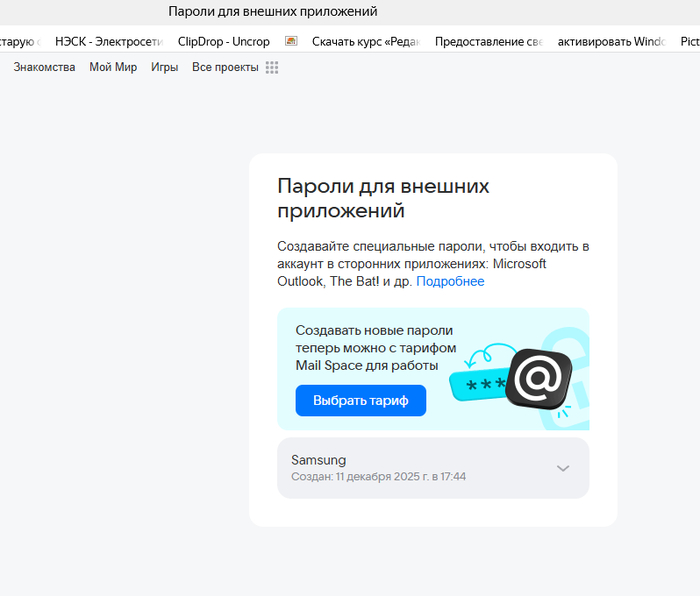Open Знакомства in the top navigation
Viewport: 700px width, 596px height.
click(x=44, y=67)
